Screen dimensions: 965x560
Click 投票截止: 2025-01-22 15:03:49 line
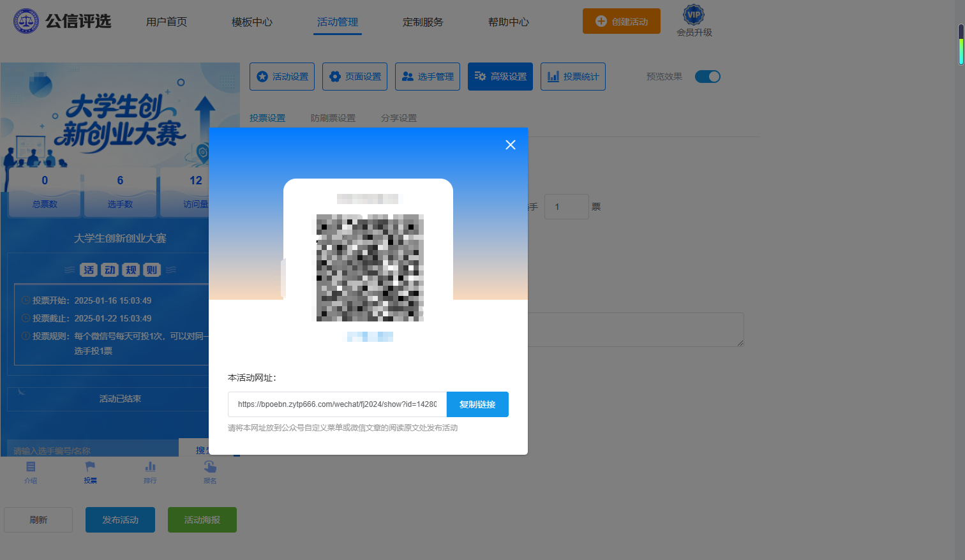click(x=86, y=318)
